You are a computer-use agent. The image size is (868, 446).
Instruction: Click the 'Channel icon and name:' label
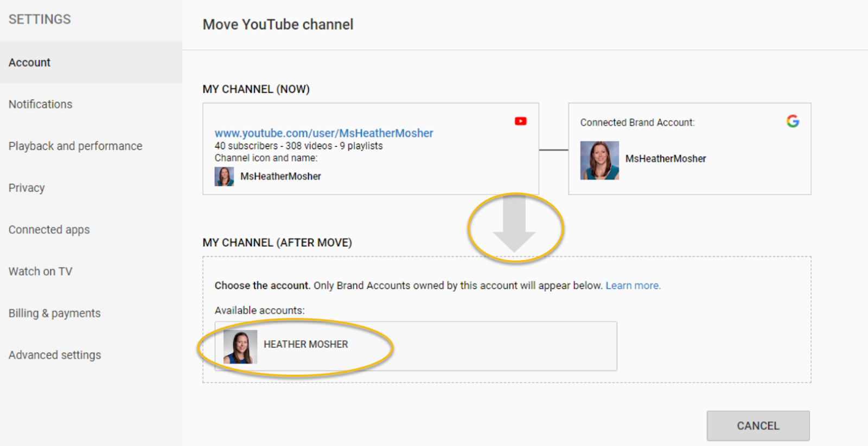point(266,158)
